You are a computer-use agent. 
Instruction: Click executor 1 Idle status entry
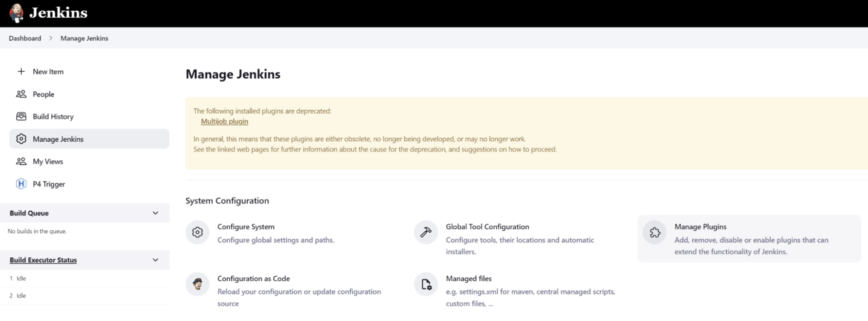(18, 278)
